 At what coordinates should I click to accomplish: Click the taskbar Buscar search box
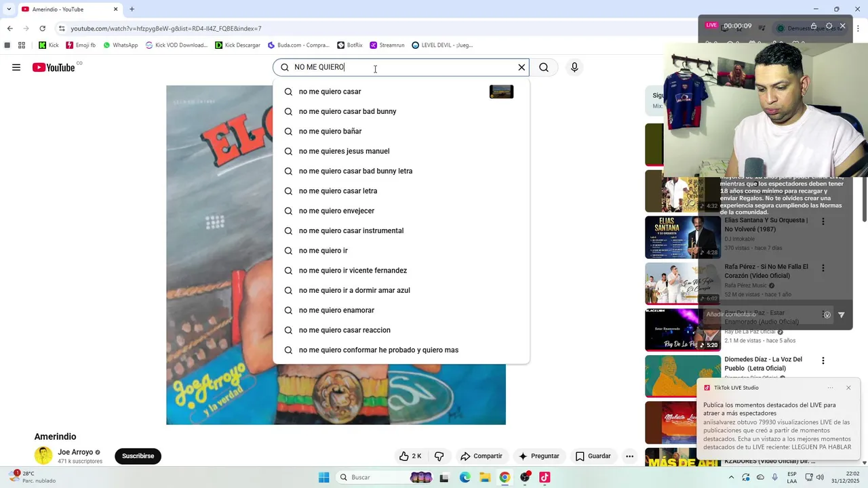[x=386, y=477]
